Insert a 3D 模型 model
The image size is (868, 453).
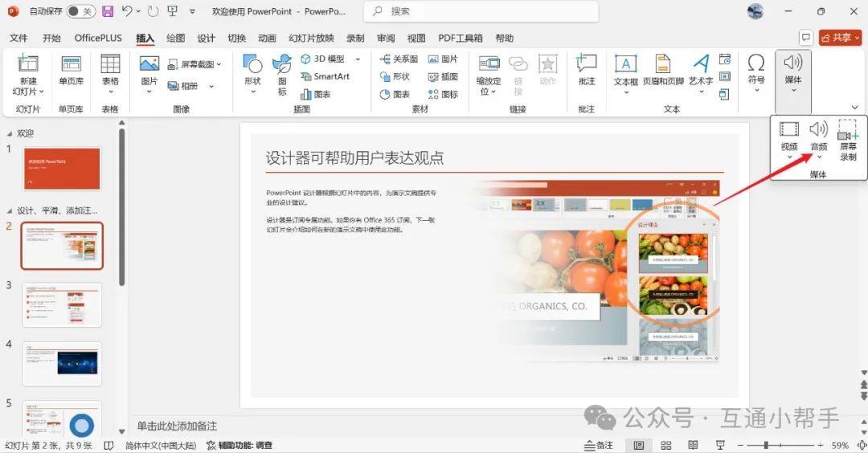coord(323,59)
